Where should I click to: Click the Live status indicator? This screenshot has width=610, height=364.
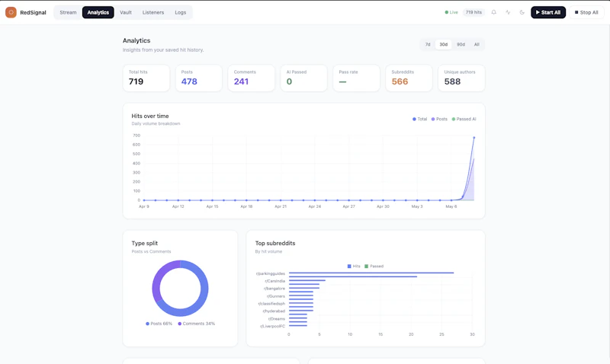point(451,12)
